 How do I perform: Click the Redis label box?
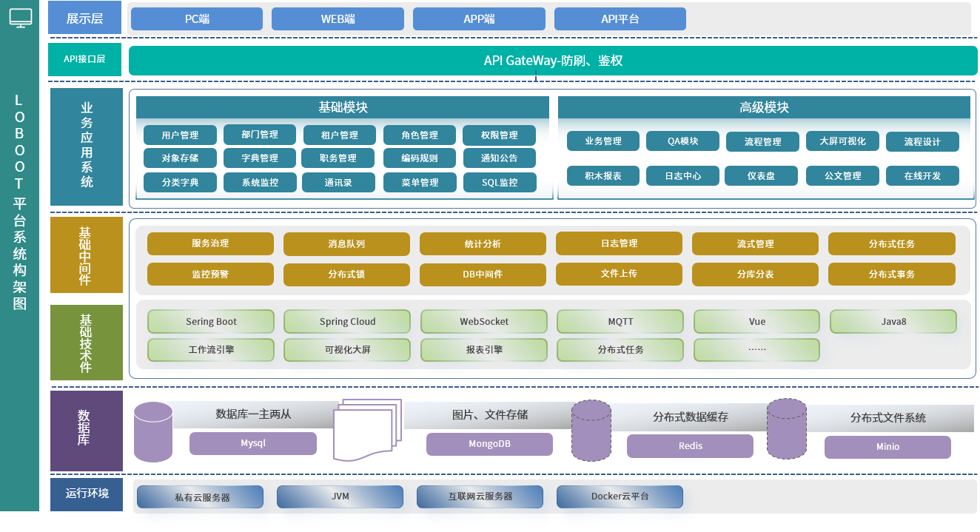coord(690,446)
